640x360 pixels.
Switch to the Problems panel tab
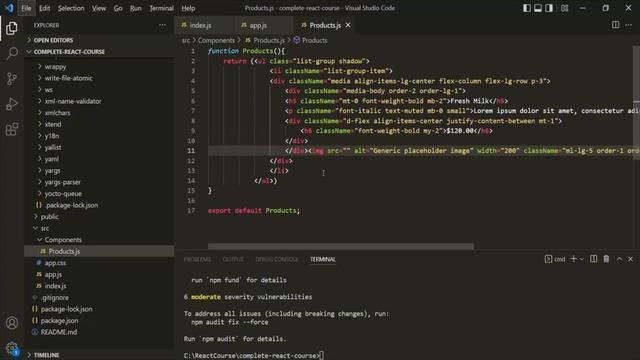click(197, 260)
